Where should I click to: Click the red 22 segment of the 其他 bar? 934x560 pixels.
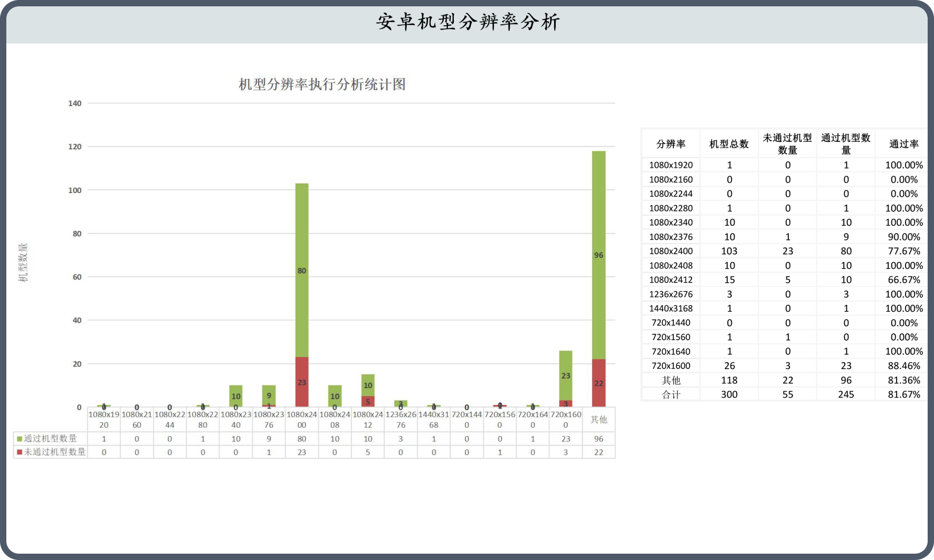click(598, 383)
